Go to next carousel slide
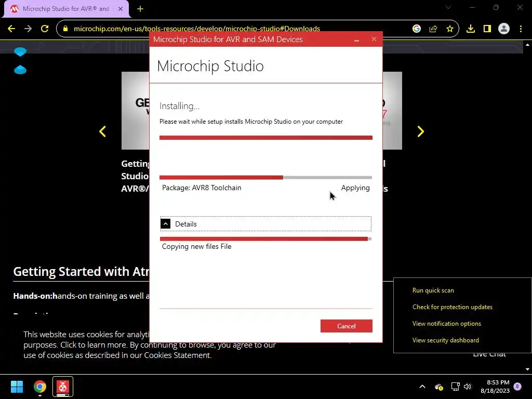Image resolution: width=532 pixels, height=399 pixels. pyautogui.click(x=420, y=131)
